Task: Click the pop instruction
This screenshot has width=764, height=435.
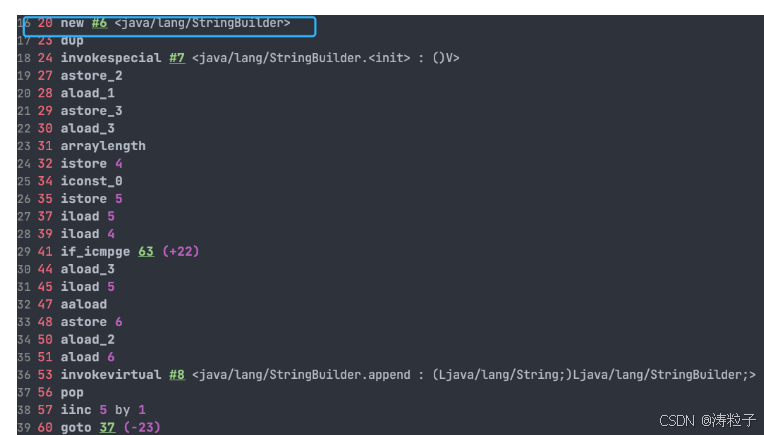Action: 72,392
